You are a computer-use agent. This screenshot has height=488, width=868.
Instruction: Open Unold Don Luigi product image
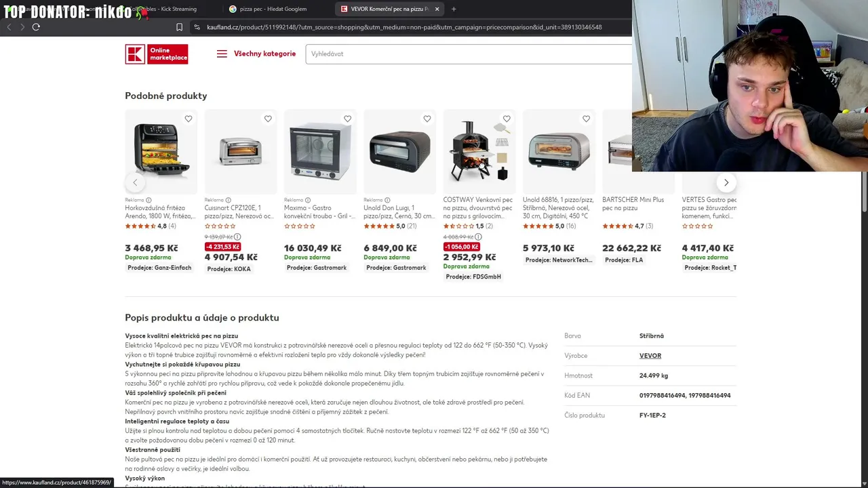point(399,151)
